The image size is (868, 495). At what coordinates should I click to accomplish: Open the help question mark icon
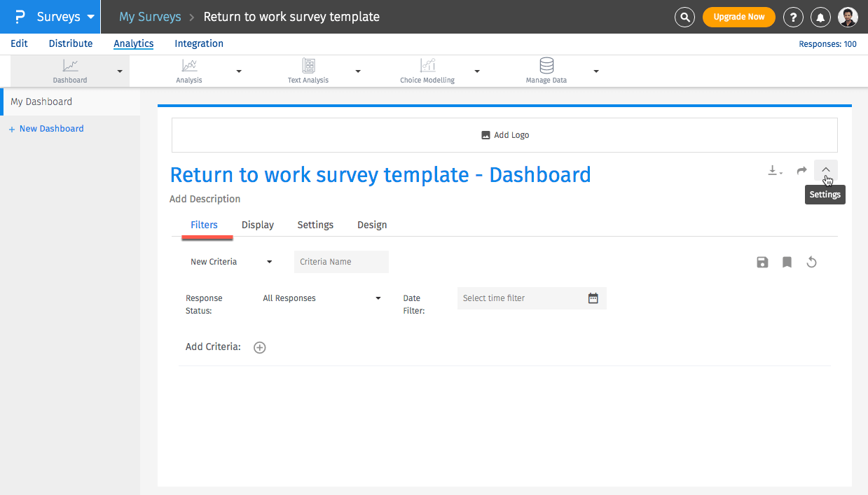(x=793, y=17)
